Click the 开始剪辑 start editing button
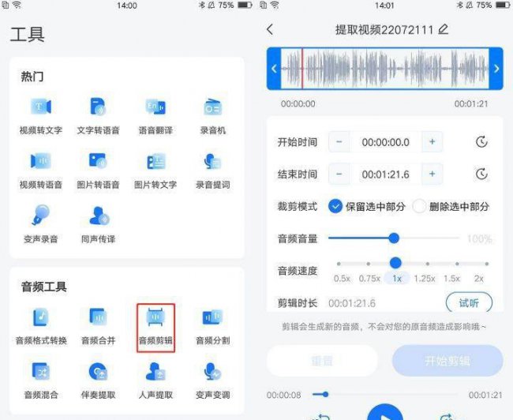This screenshot has width=513, height=420. coord(447,361)
